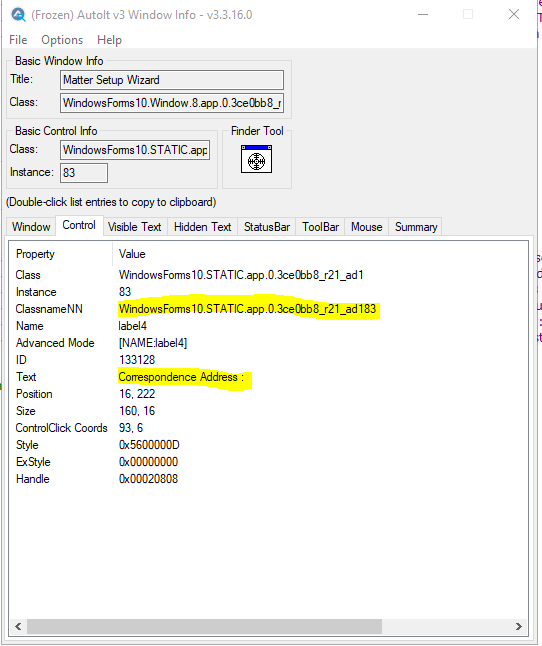The image size is (542, 646).
Task: Click the horizontal scrollbar right arrow
Action: point(519,627)
